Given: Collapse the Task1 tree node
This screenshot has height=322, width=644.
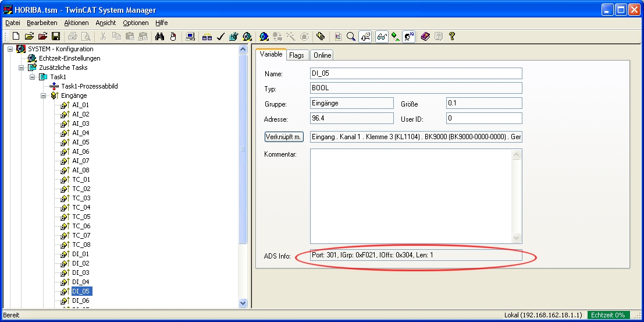Looking at the screenshot, I should pyautogui.click(x=33, y=77).
